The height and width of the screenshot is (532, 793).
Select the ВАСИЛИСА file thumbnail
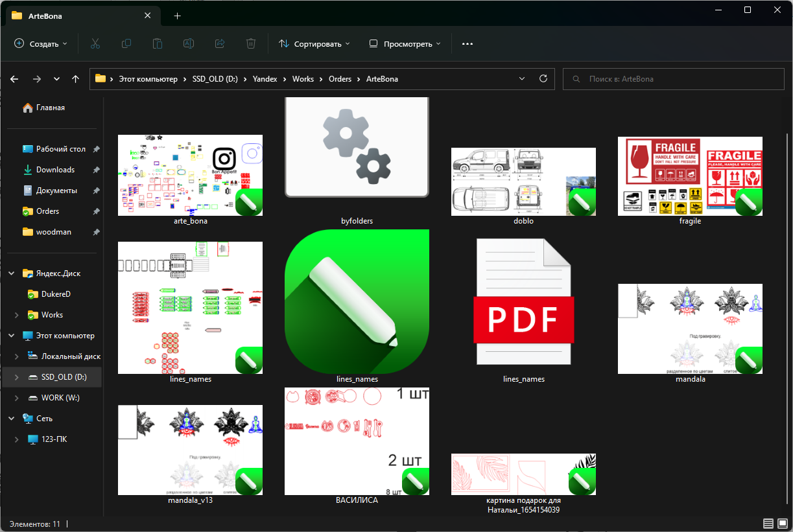357,441
